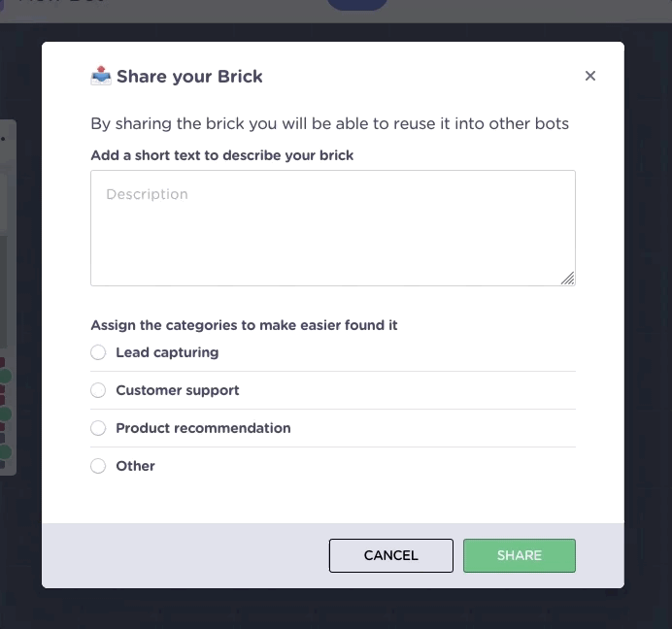The height and width of the screenshot is (629, 672).
Task: Click the green SHARE button
Action: (519, 555)
